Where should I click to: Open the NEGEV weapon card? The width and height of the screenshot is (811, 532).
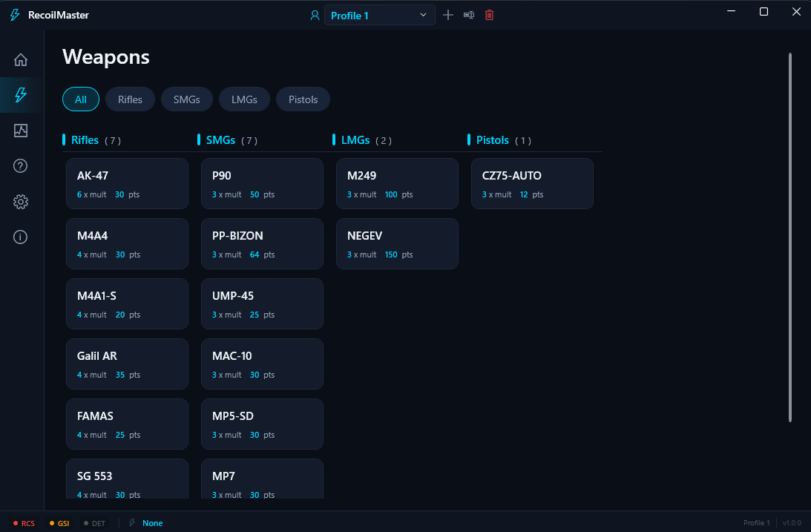pyautogui.click(x=397, y=243)
